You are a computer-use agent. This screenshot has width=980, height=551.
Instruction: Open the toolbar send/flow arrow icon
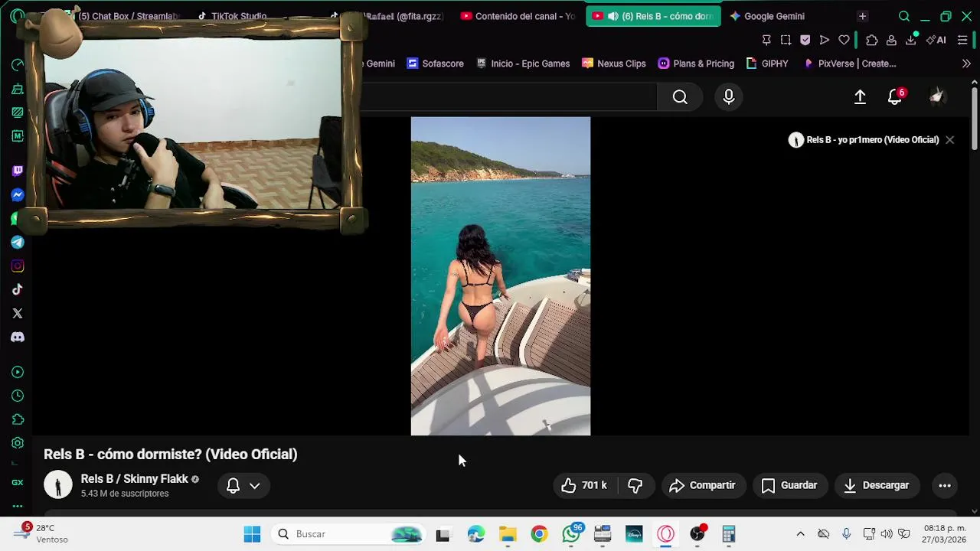[825, 40]
